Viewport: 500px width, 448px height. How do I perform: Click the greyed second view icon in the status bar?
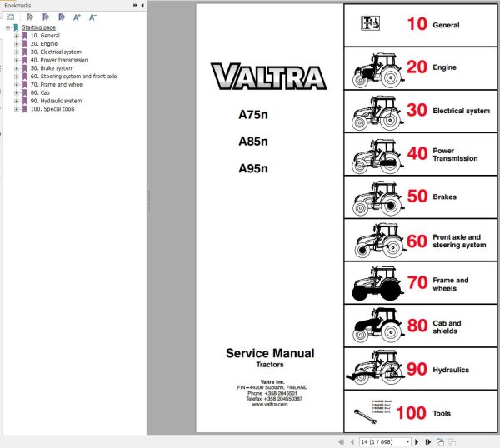click(x=452, y=441)
